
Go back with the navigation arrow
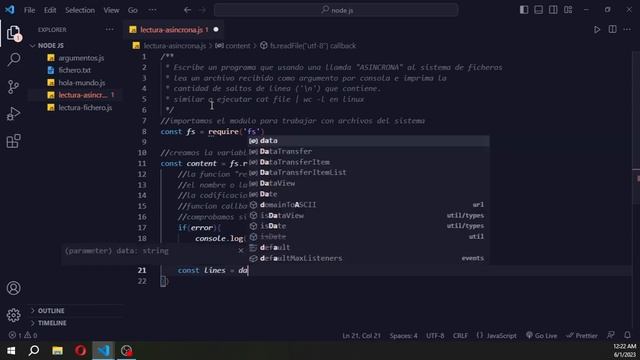[187, 10]
